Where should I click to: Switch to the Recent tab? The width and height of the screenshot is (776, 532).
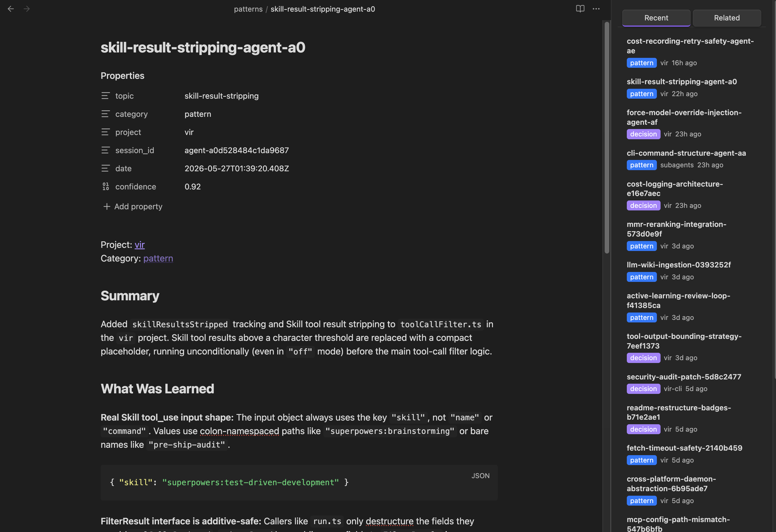click(656, 18)
